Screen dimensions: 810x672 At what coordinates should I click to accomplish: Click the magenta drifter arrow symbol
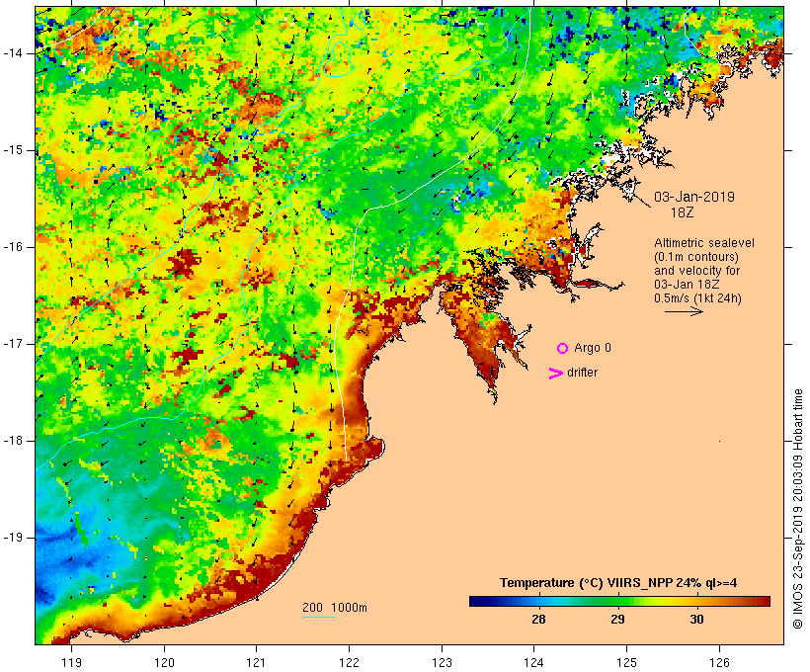point(556,374)
